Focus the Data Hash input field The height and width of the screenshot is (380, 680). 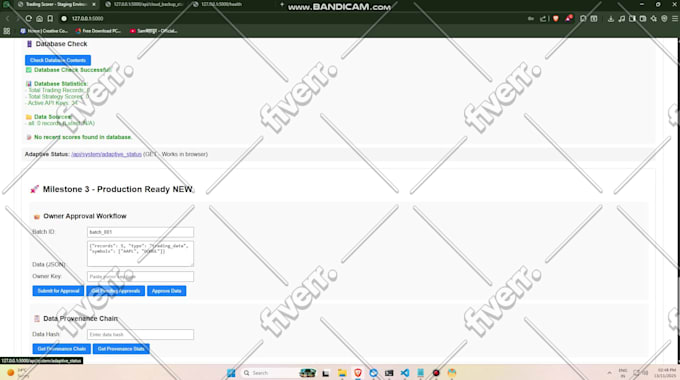(x=140, y=334)
